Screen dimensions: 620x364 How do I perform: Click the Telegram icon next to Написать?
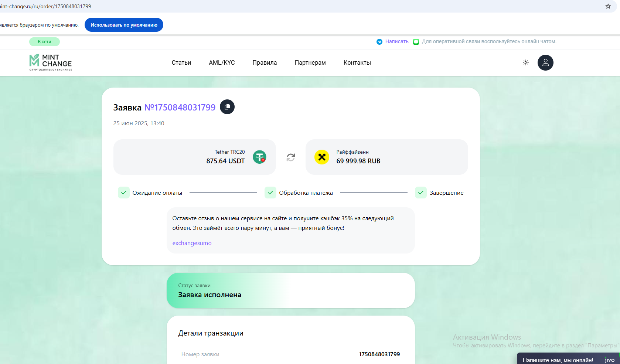click(x=379, y=42)
